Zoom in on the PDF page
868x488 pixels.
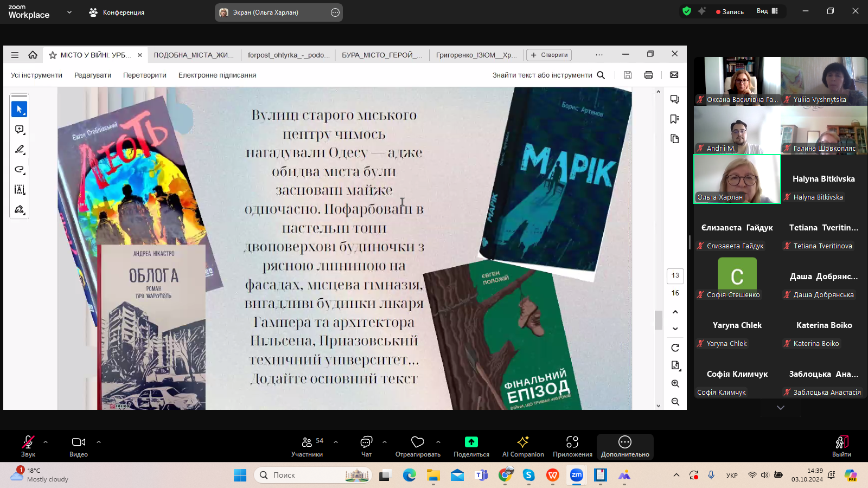[675, 384]
